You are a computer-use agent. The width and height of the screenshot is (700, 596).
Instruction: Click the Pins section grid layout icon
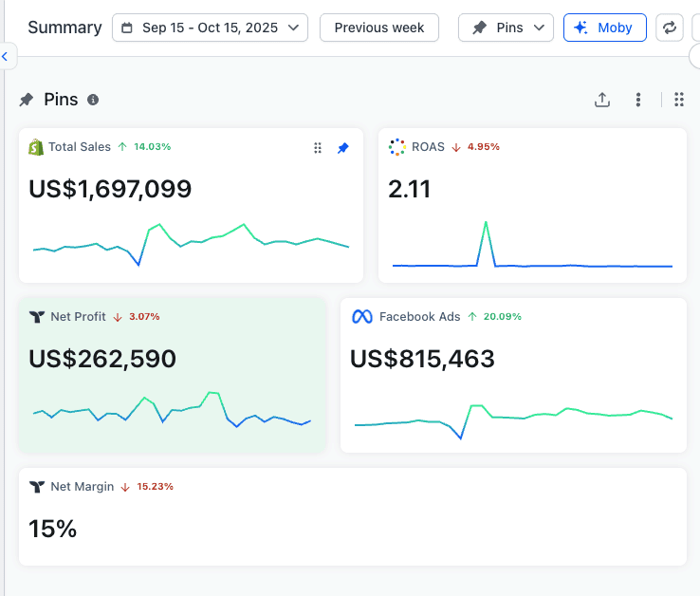679,100
